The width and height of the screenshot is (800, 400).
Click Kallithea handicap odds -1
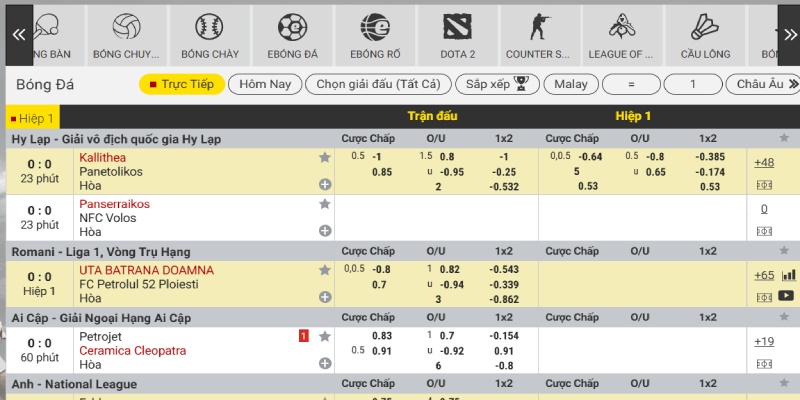pos(377,157)
